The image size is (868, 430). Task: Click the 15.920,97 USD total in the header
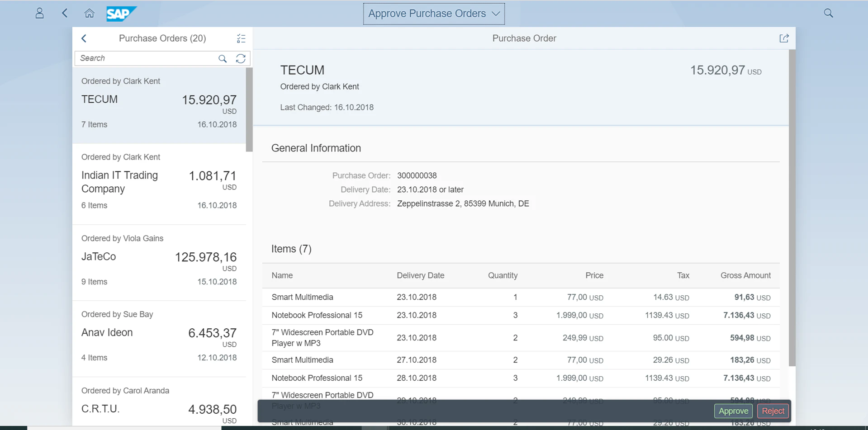pos(726,71)
